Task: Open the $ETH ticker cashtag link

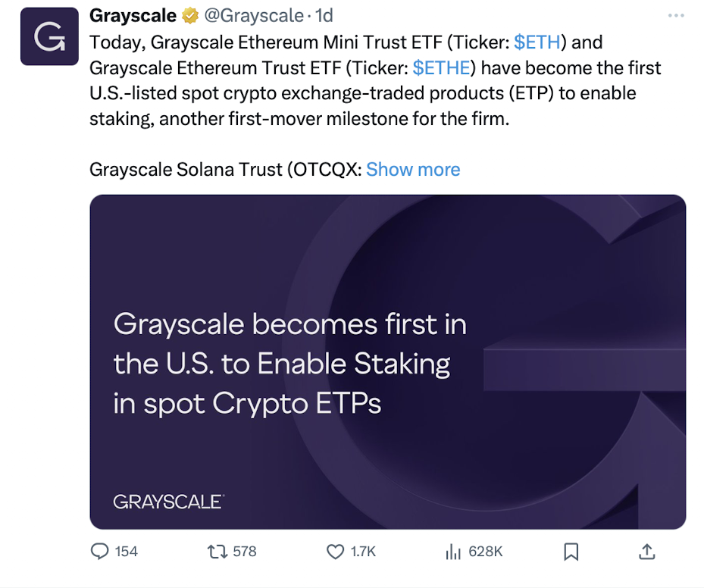Action: 536,42
